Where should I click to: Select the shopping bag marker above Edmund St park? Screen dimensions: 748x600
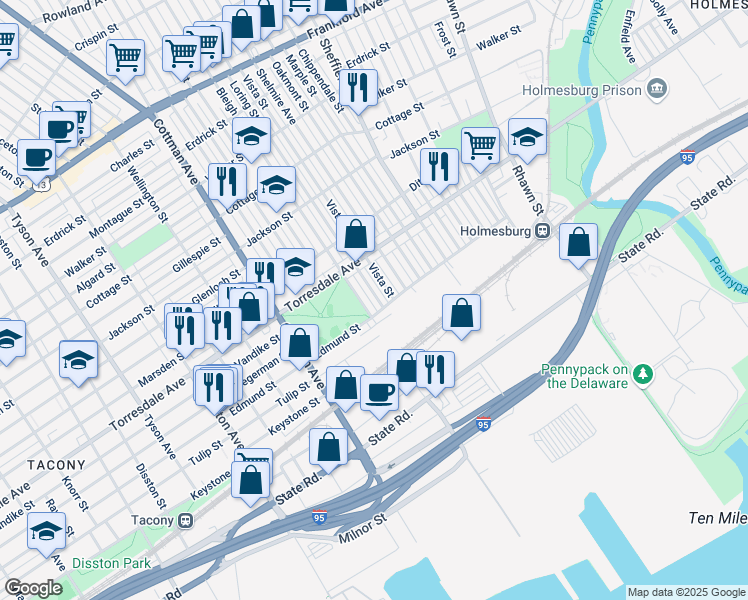(300, 344)
